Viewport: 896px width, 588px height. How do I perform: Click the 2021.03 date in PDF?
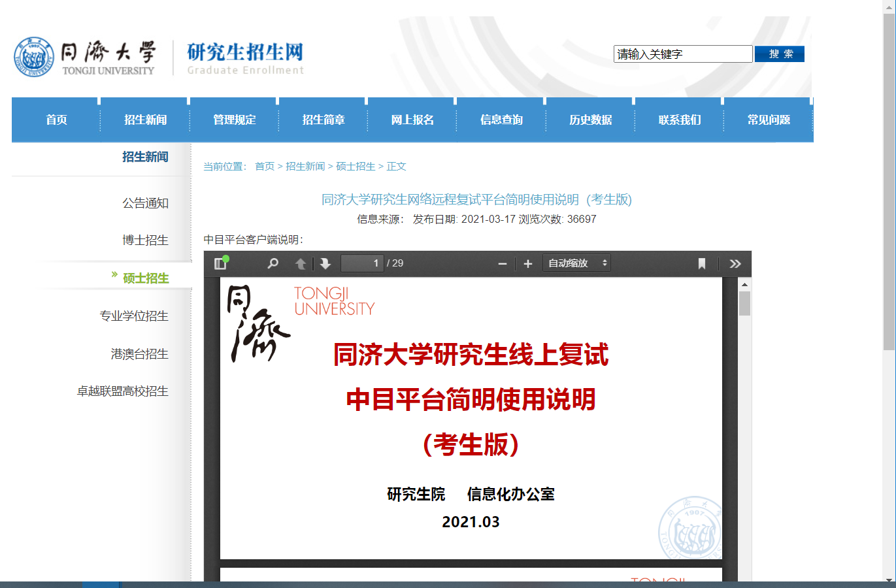pos(471,522)
